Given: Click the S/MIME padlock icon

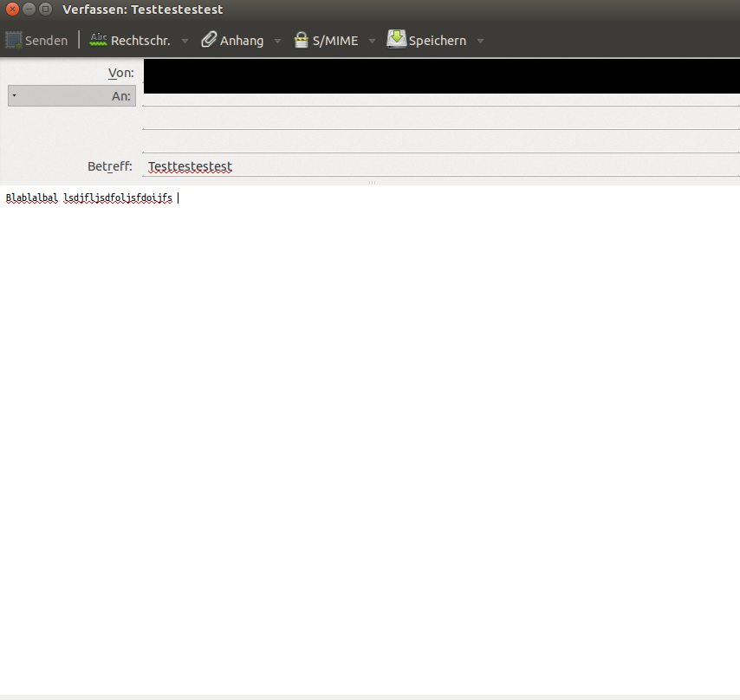Looking at the screenshot, I should click(301, 40).
